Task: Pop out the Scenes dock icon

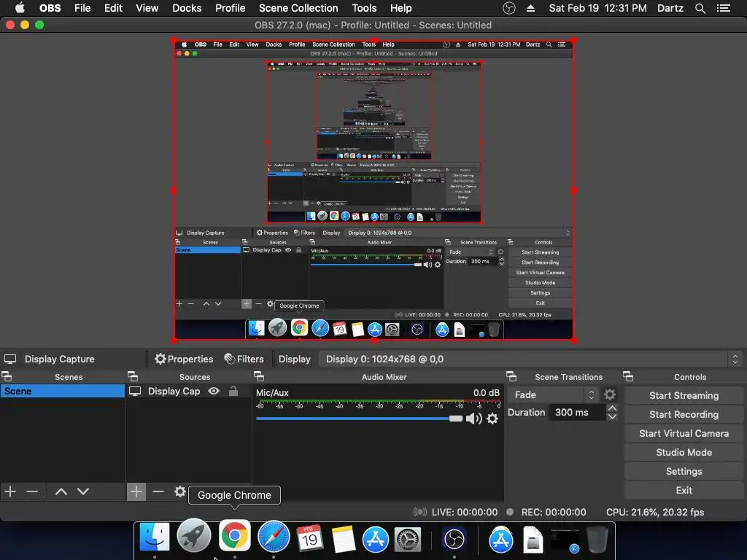Action: pos(7,377)
